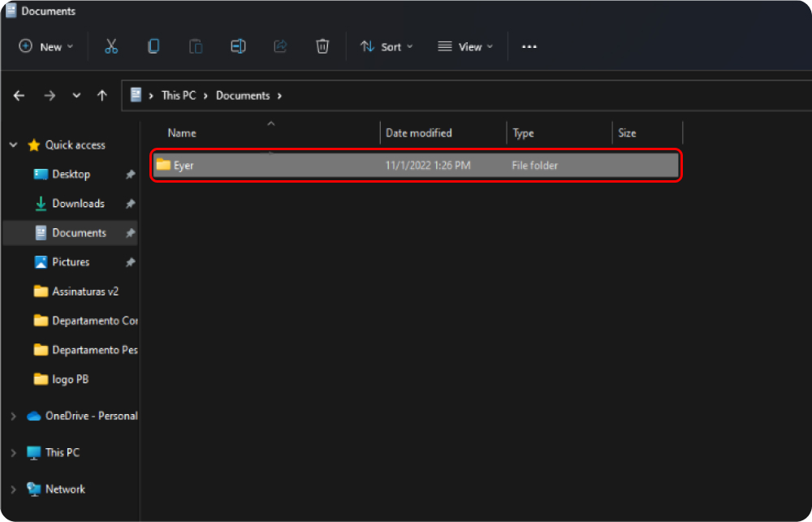Viewport: 812px width, 522px height.
Task: Sort by the Size column header
Action: (627, 133)
